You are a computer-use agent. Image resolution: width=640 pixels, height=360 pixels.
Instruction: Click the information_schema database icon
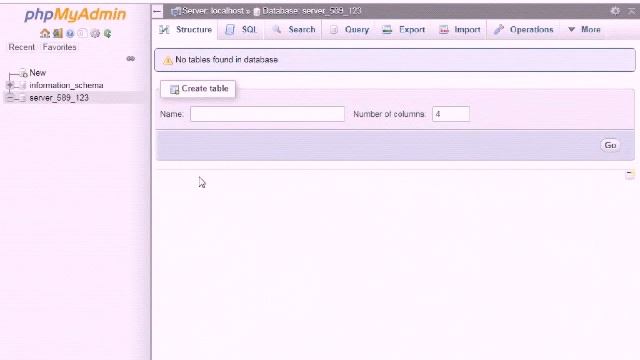pos(22,86)
